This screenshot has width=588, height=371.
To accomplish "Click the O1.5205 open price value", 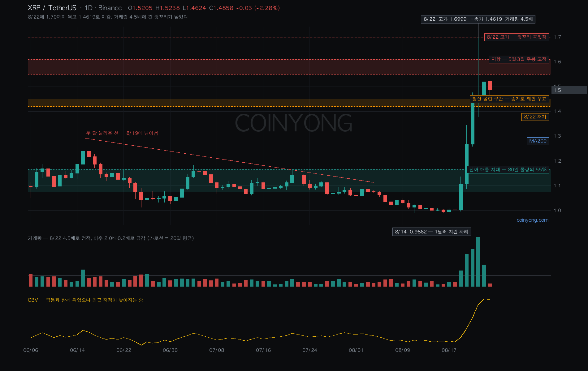I will pyautogui.click(x=140, y=8).
